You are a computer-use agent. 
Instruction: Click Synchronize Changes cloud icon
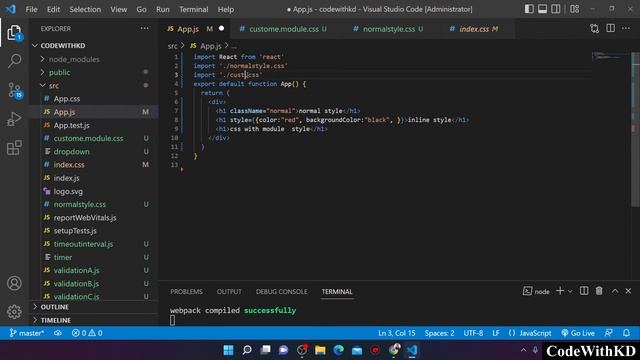(x=58, y=333)
